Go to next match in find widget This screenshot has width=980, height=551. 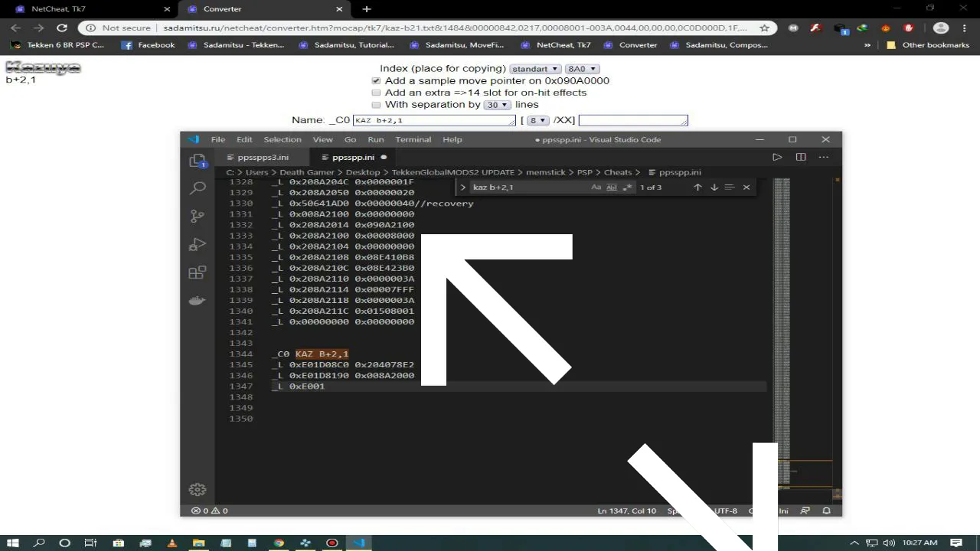point(714,187)
